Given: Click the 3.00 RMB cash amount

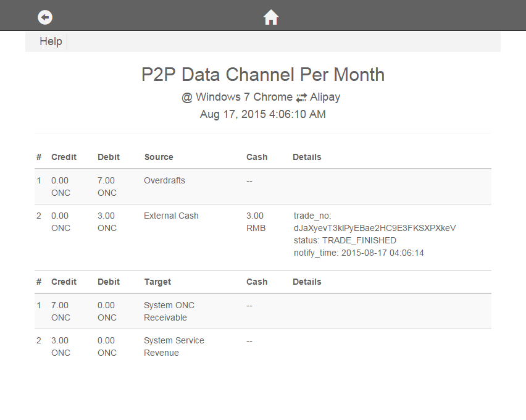Looking at the screenshot, I should click(x=255, y=222).
